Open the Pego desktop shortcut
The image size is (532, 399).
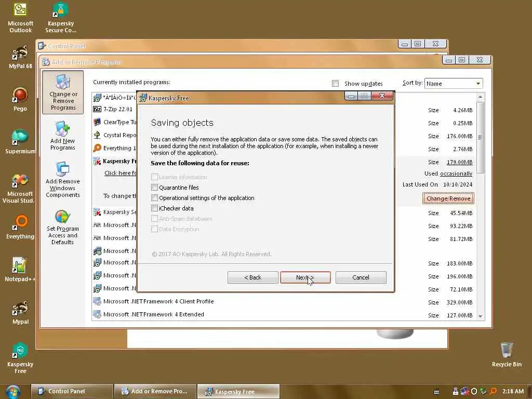pos(20,99)
